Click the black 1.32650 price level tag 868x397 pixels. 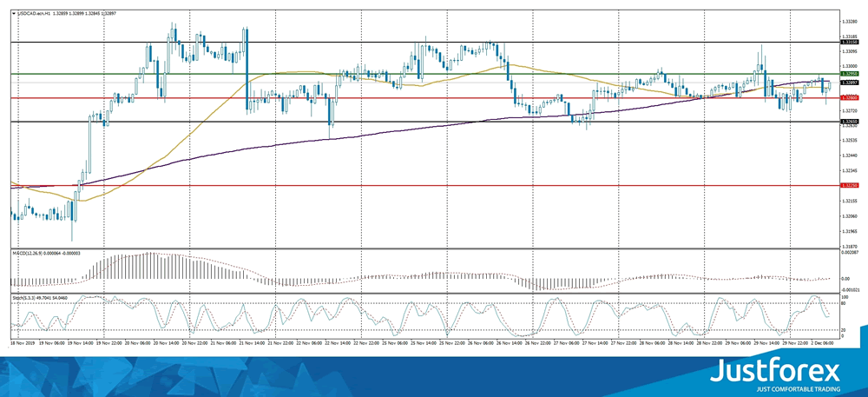(849, 122)
